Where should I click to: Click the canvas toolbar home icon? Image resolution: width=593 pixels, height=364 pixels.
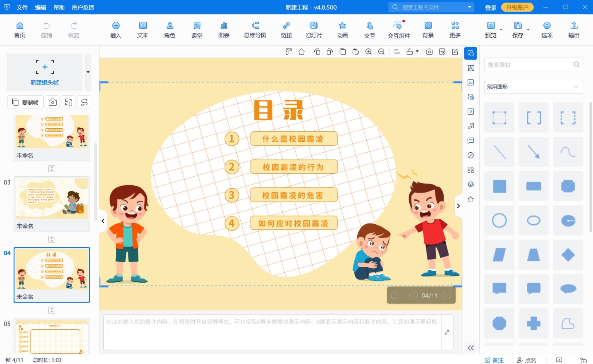[x=301, y=52]
